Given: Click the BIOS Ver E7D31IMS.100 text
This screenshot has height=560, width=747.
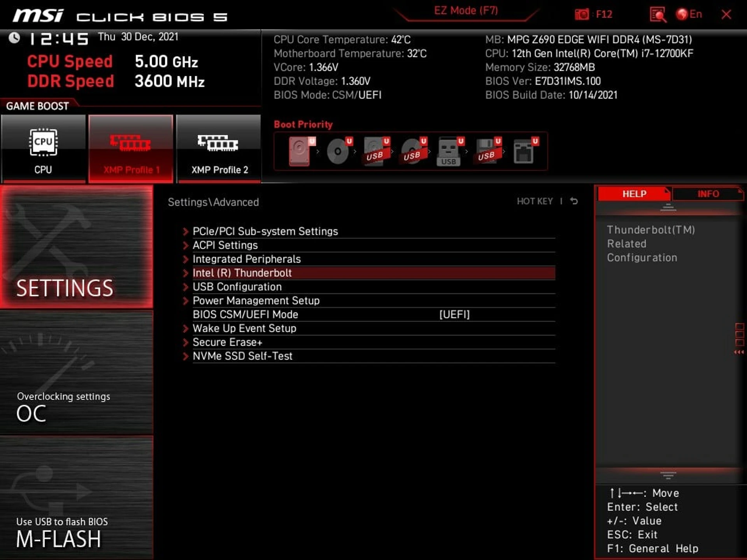Looking at the screenshot, I should 543,81.
